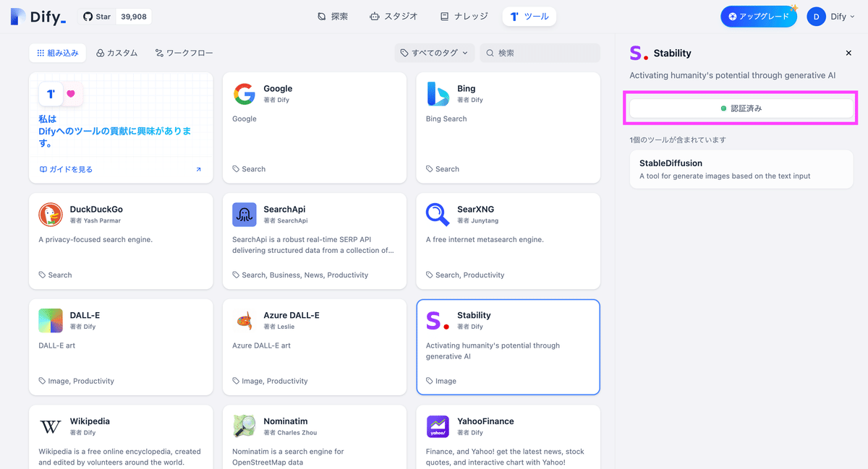The image size is (868, 469).
Task: Click the 認証済み authorization button
Action: point(741,108)
